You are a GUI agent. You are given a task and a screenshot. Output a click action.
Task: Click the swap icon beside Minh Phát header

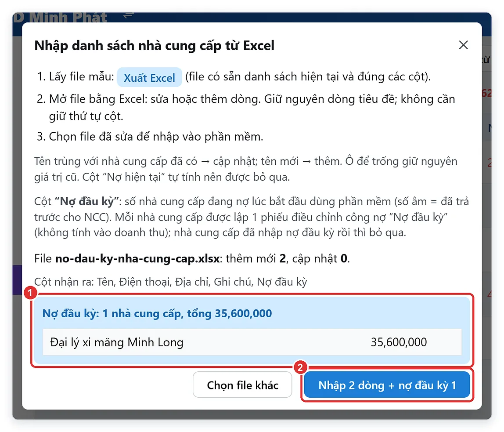click(x=129, y=15)
